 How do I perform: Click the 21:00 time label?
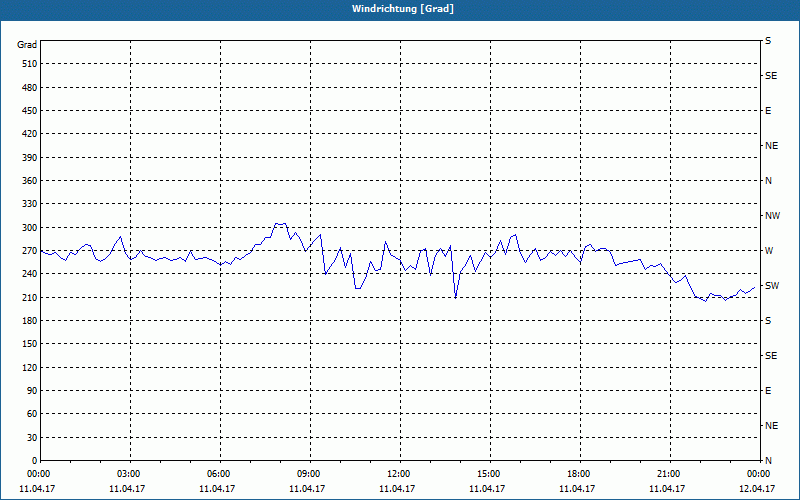[670, 474]
